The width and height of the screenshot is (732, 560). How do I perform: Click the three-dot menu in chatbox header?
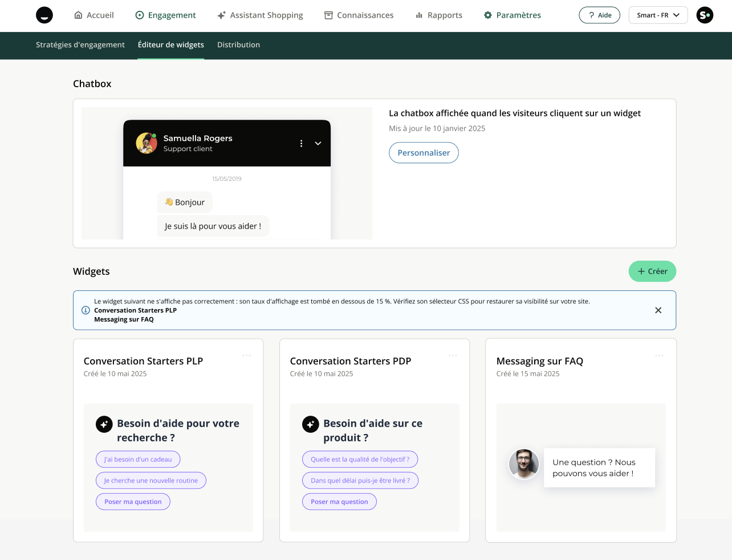click(x=301, y=144)
